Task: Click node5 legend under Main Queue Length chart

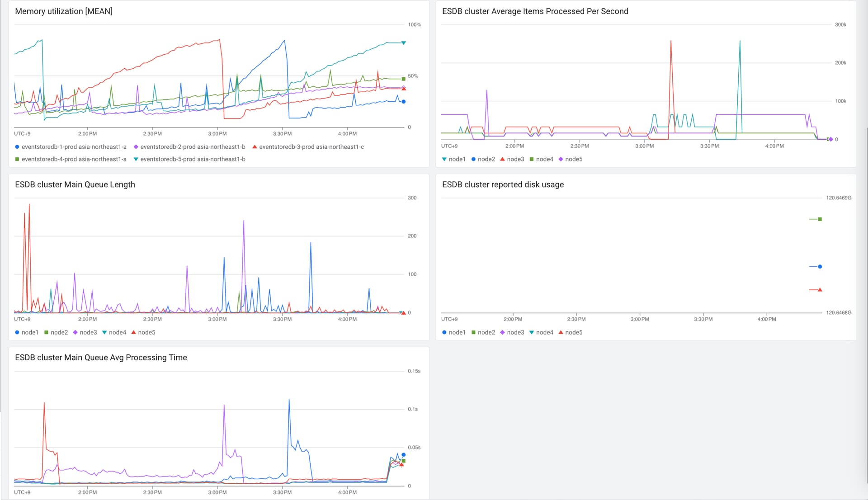Action: coord(143,332)
